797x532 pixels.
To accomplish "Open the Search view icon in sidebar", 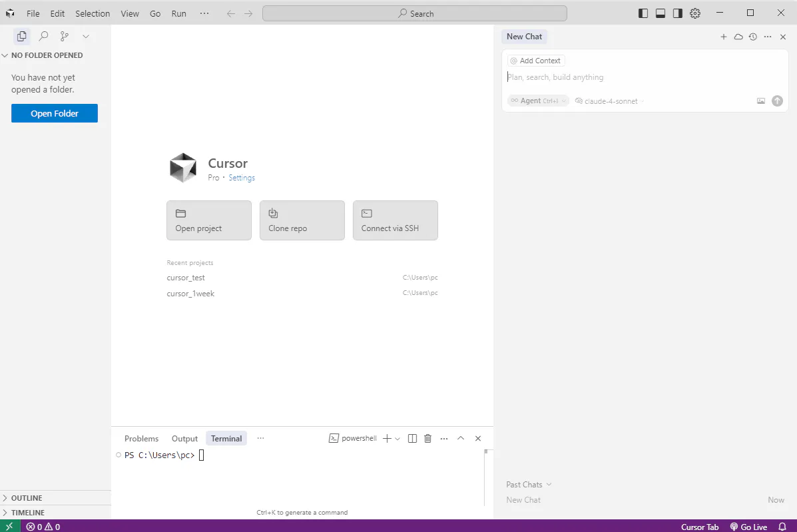I will (44, 36).
